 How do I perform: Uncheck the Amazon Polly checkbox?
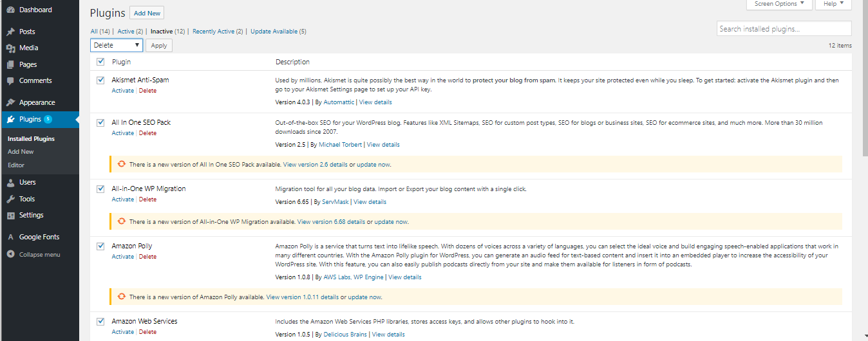tap(100, 246)
